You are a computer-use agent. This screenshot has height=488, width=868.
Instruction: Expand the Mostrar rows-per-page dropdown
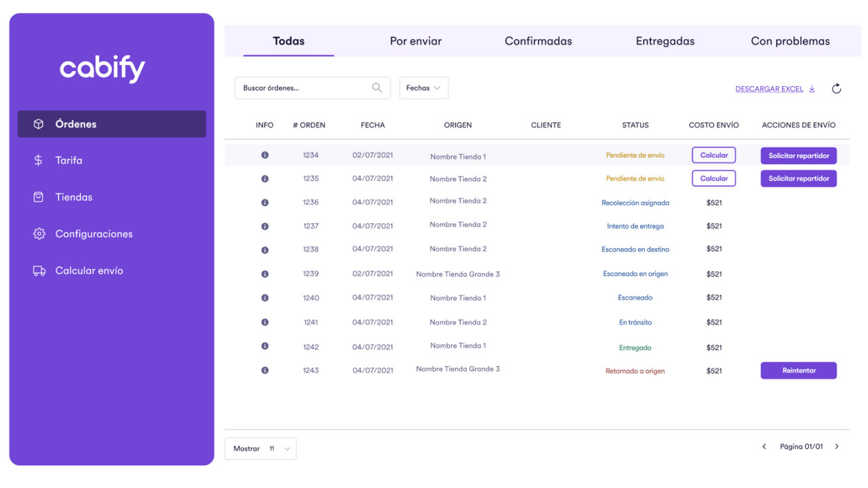(x=260, y=449)
